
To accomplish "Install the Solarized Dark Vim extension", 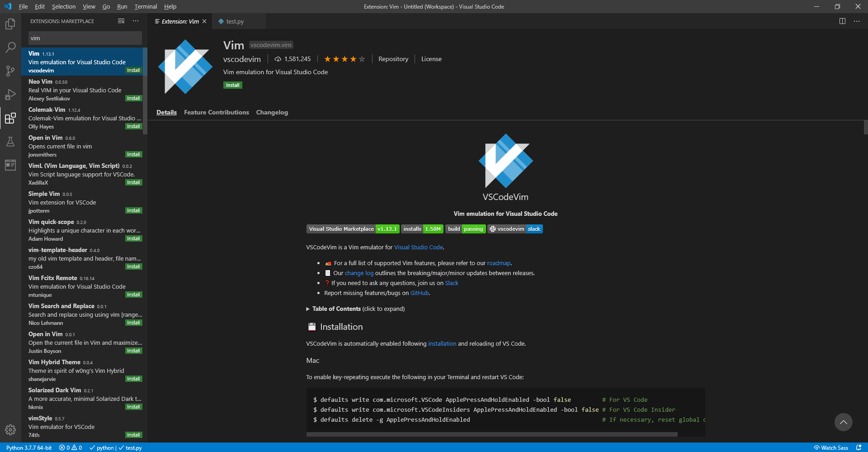I will 133,407.
